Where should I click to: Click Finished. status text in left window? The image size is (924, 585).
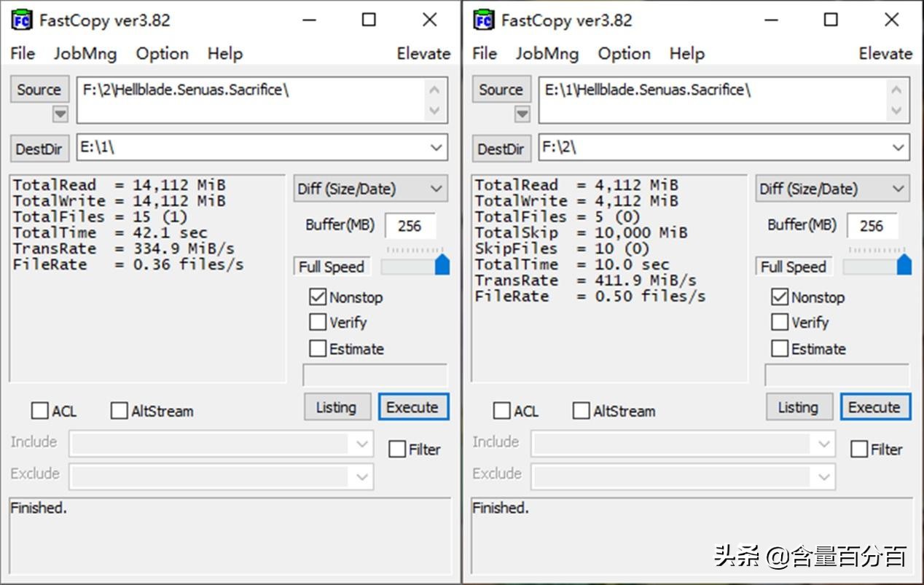(39, 508)
